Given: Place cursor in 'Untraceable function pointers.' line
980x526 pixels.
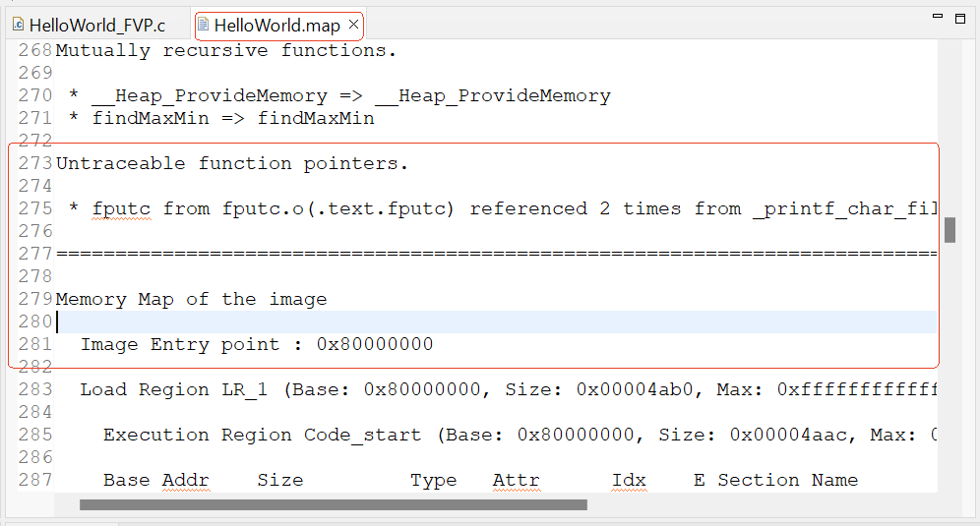Looking at the screenshot, I should (x=231, y=163).
